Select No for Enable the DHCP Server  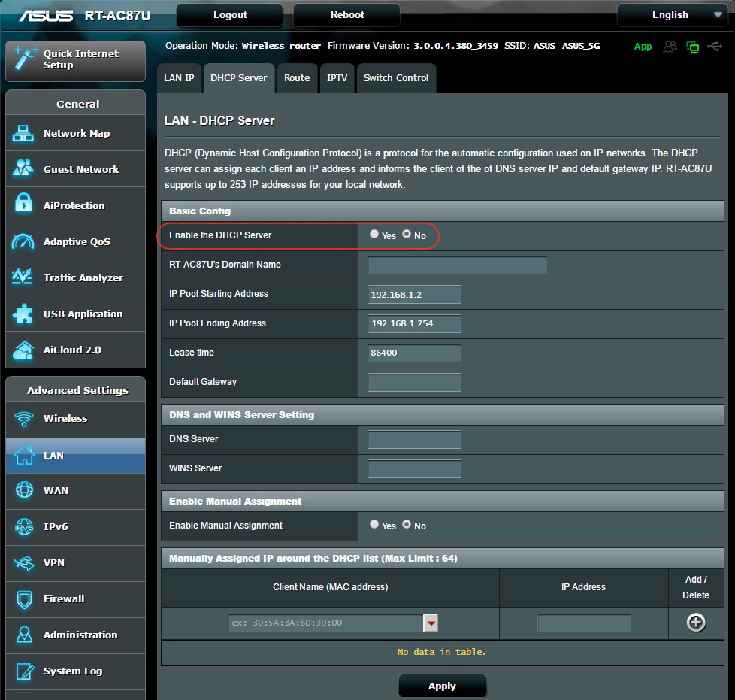coord(407,234)
